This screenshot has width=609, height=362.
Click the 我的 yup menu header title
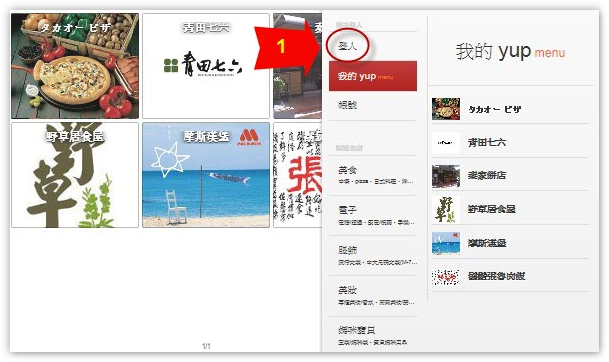coord(510,51)
